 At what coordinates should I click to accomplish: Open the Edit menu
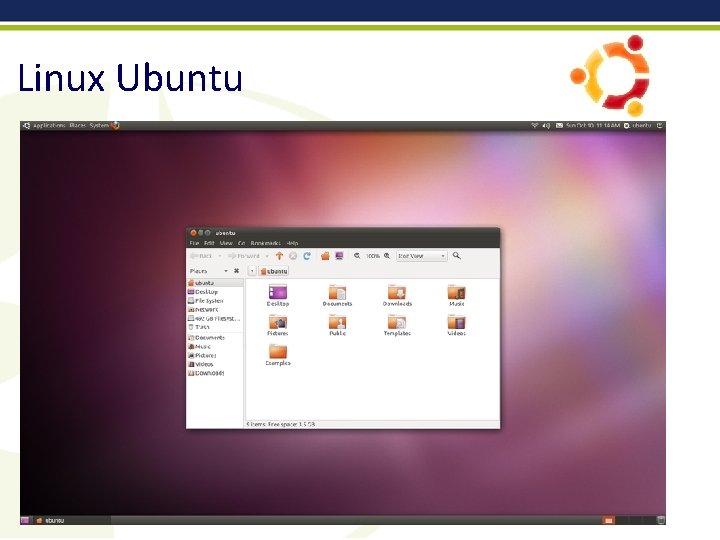click(x=209, y=243)
